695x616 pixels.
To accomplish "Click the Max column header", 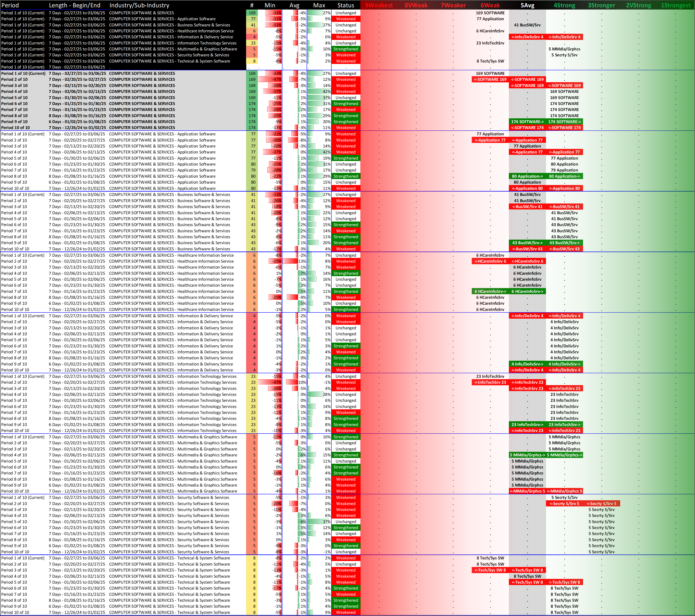I will pos(319,5).
